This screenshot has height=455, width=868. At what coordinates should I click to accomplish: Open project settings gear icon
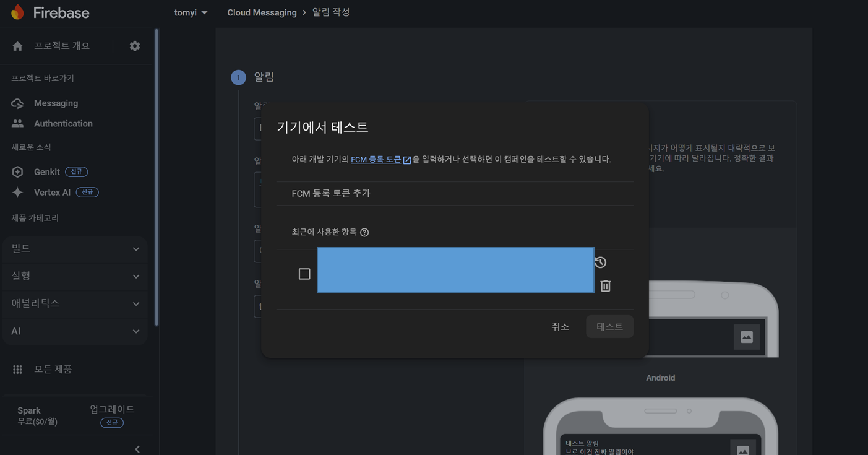(x=135, y=46)
